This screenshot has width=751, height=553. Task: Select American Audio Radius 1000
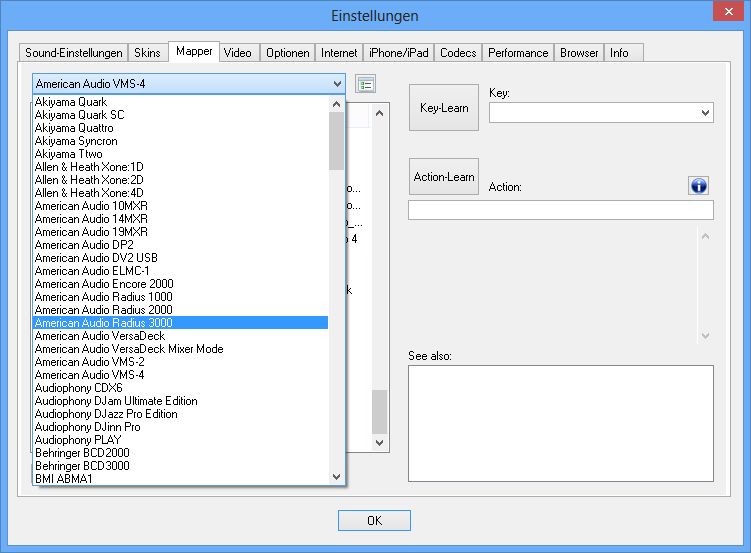181,297
